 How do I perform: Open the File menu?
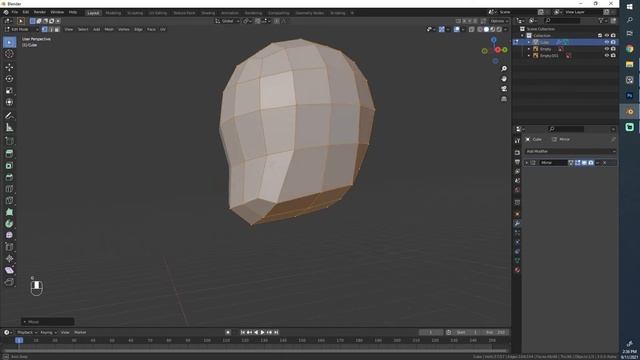tap(15, 12)
